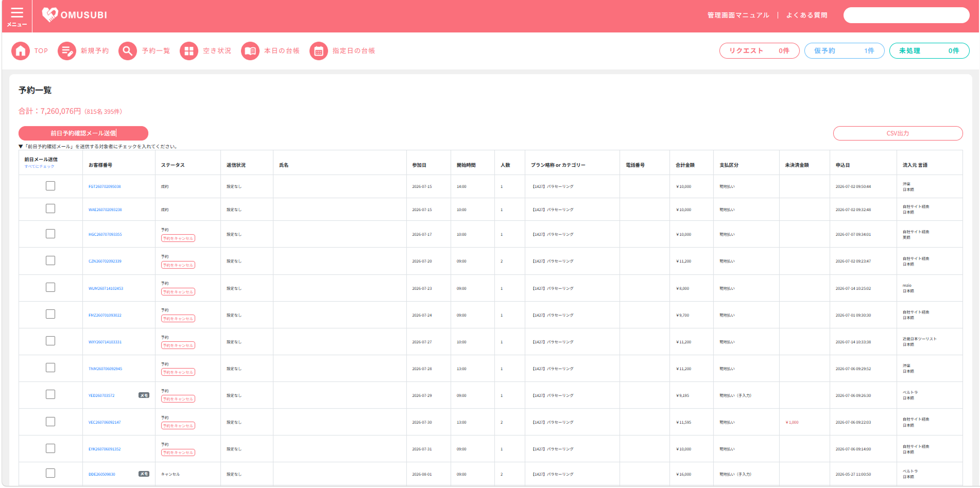Open the 仮予約 1件 pill
This screenshot has height=488, width=980.
(844, 51)
